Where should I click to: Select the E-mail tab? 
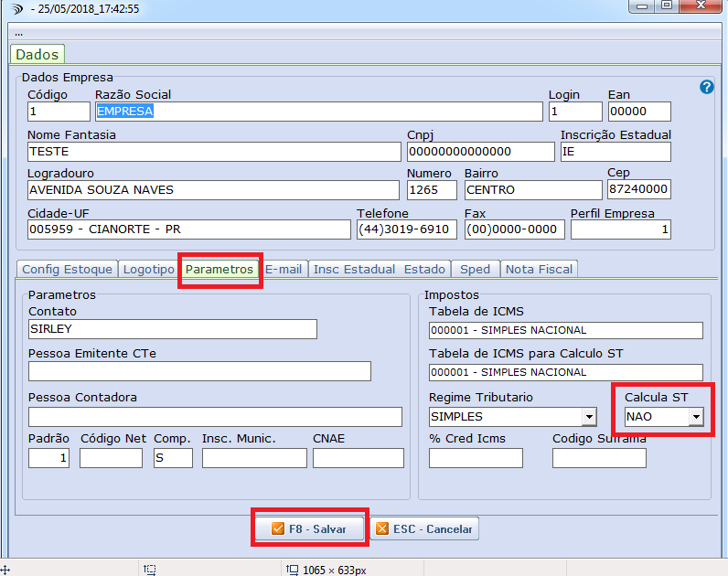[284, 269]
